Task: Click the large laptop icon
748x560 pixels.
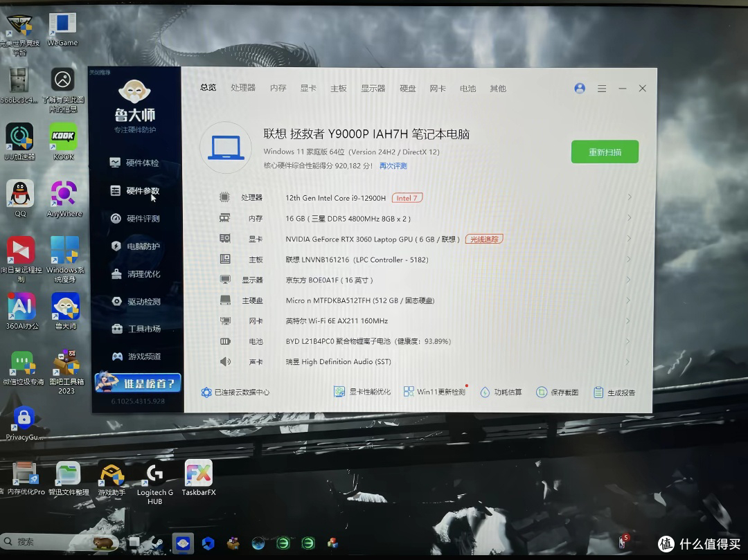Action: coord(226,147)
